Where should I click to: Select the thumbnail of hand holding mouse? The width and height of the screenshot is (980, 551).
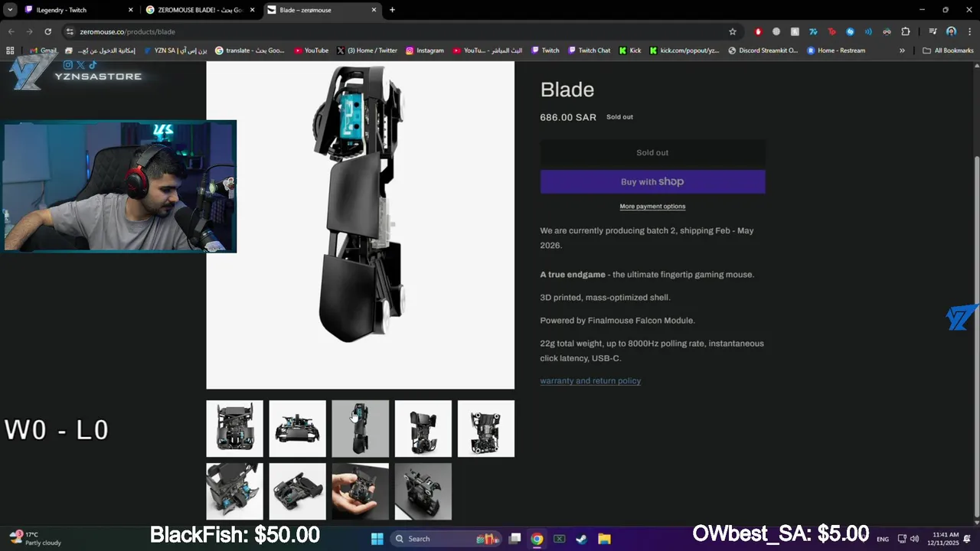coord(360,491)
